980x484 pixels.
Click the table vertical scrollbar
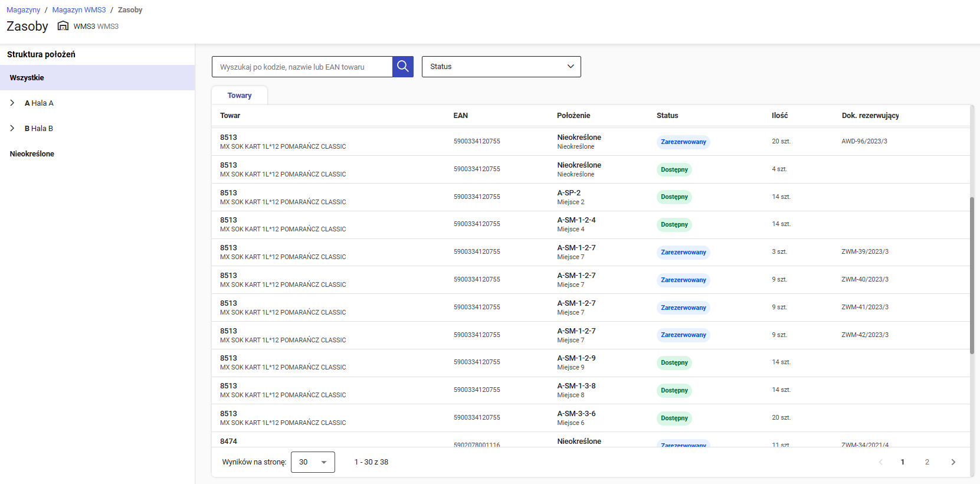click(x=972, y=274)
